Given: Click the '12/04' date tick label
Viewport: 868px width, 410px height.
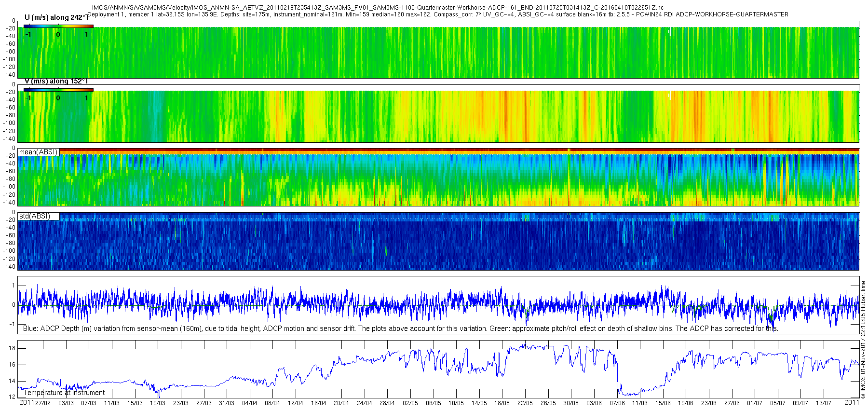Looking at the screenshot, I should 296,403.
